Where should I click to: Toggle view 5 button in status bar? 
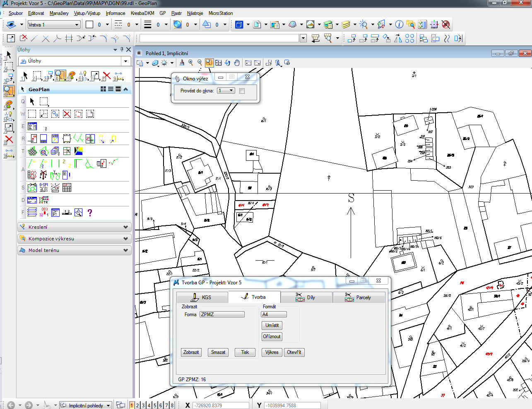click(x=155, y=405)
